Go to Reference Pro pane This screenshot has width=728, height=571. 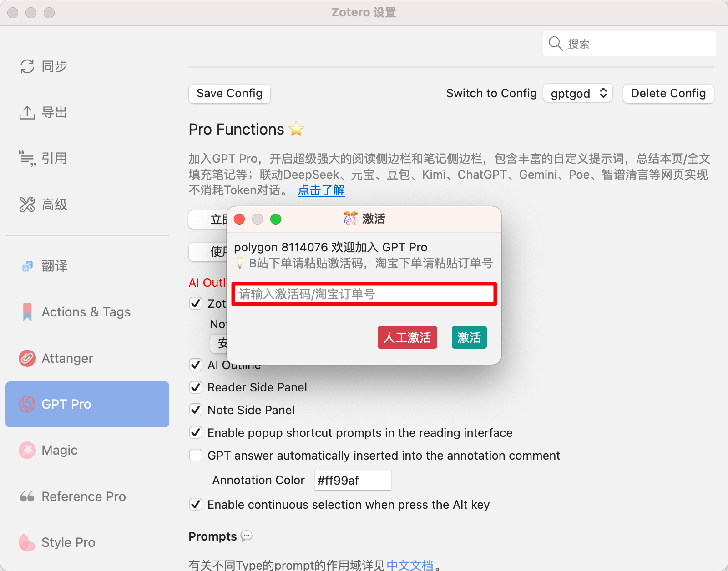coord(87,496)
